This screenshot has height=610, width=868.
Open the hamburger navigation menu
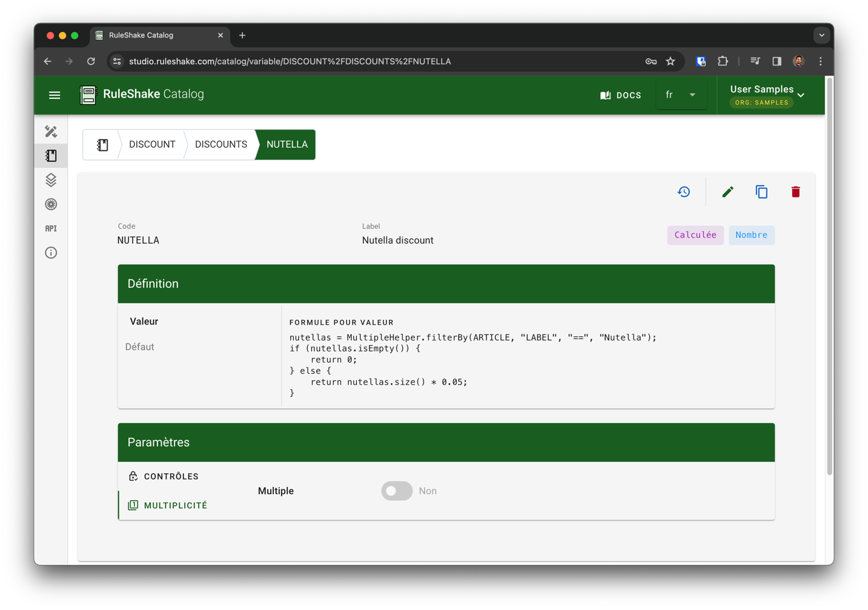tap(55, 95)
